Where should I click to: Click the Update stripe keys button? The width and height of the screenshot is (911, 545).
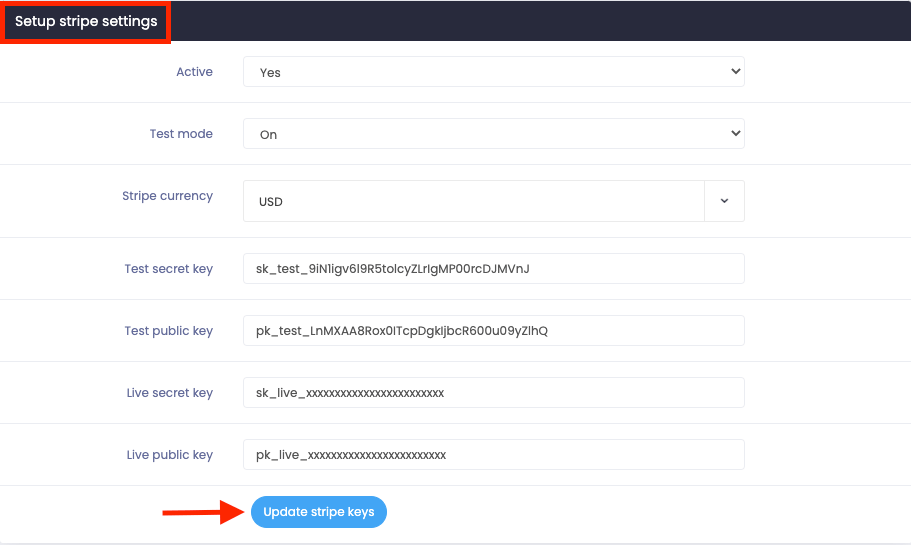pyautogui.click(x=318, y=512)
